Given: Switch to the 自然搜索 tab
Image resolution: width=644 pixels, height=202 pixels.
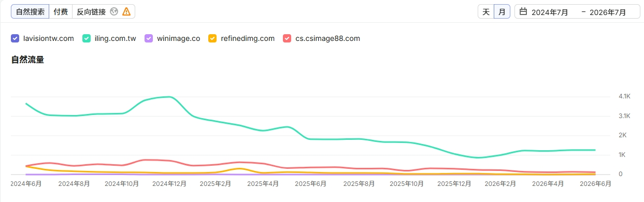Looking at the screenshot, I should tap(31, 11).
